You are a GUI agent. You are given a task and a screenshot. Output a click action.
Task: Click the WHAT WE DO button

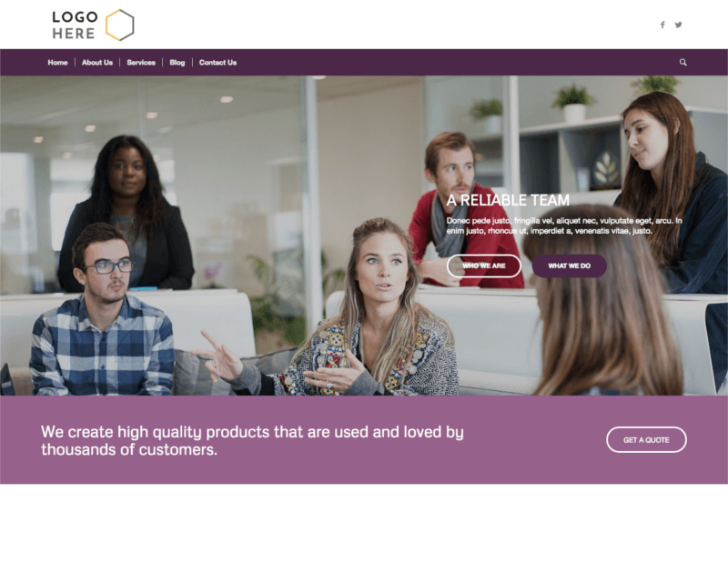pyautogui.click(x=570, y=266)
